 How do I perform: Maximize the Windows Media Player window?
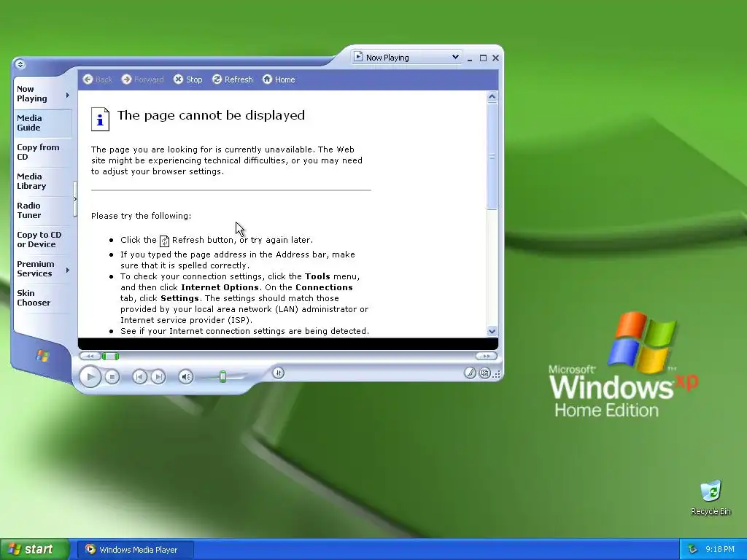(483, 58)
